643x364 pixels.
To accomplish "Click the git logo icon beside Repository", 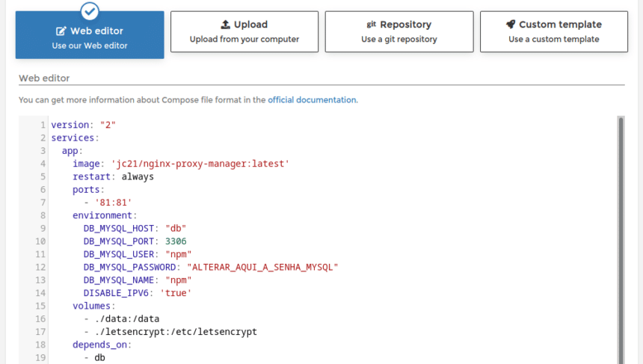I will (372, 24).
